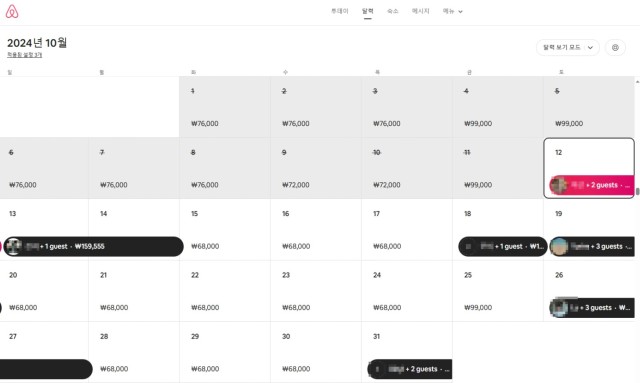Click the ₩68,000 price on October 28
The width and height of the screenshot is (640, 383).
pyautogui.click(x=114, y=369)
